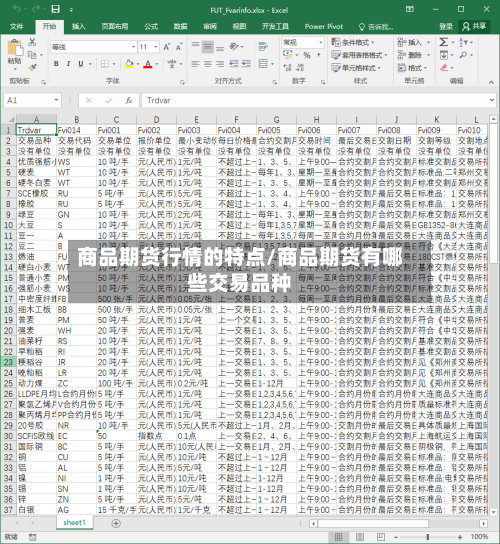Viewport: 500px width, 544px height.
Task: Switch to the 页面布局 tab
Action: (115, 26)
